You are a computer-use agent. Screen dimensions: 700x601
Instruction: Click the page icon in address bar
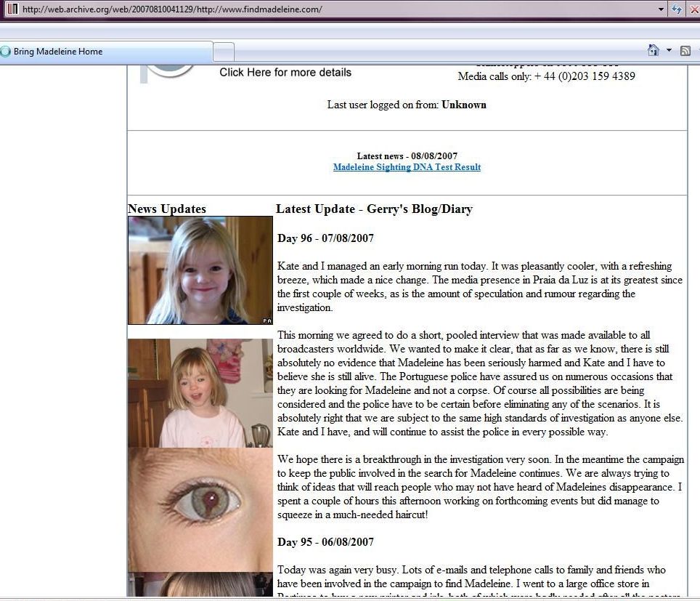[12, 9]
